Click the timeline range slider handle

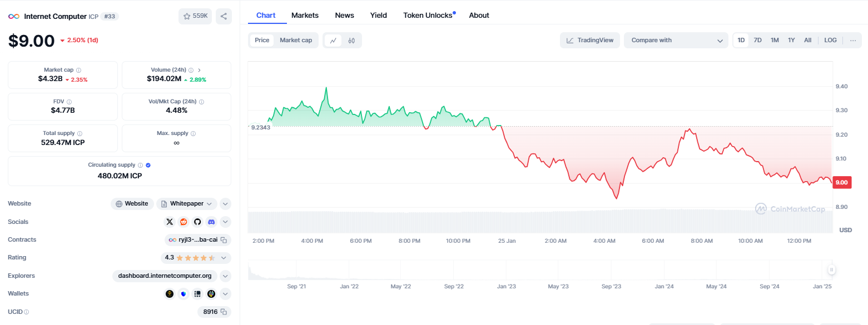pos(831,270)
